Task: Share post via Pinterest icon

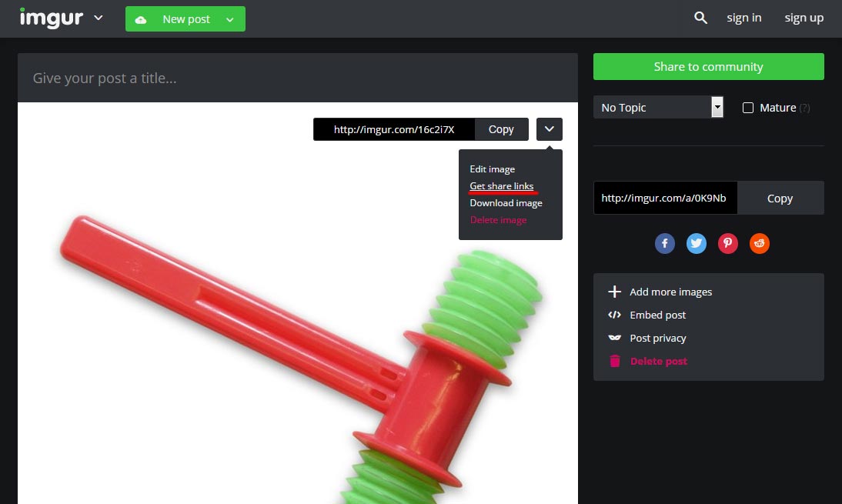Action: 728,244
